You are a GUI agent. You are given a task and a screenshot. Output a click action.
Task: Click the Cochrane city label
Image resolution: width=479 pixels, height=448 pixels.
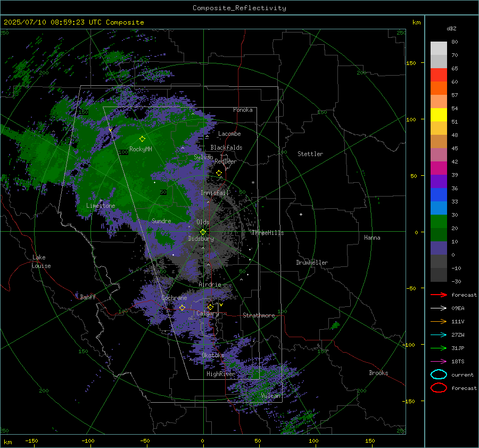pyautogui.click(x=174, y=298)
